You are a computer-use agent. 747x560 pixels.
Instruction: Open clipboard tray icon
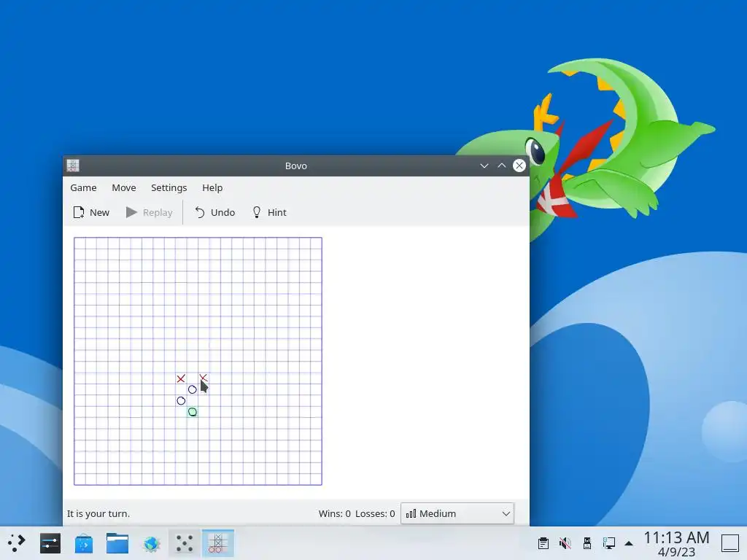coord(543,543)
